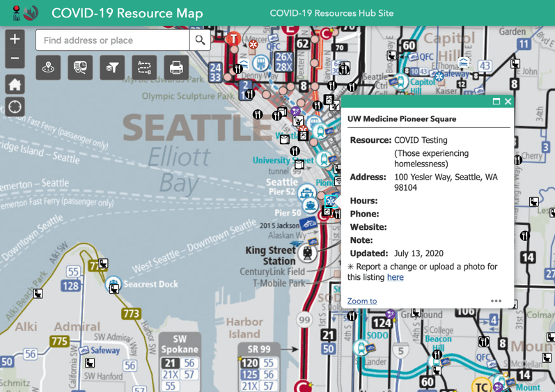Zoom out of the map
Viewport: 555px width, 392px height.
point(15,59)
